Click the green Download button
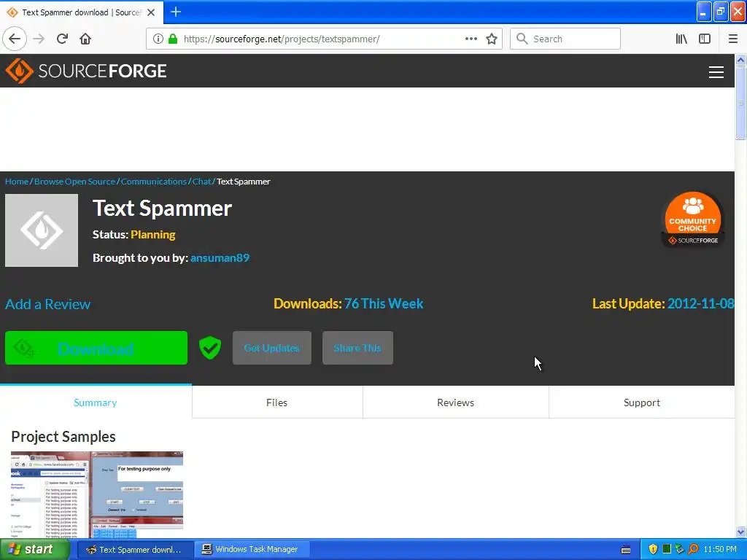 pos(96,348)
